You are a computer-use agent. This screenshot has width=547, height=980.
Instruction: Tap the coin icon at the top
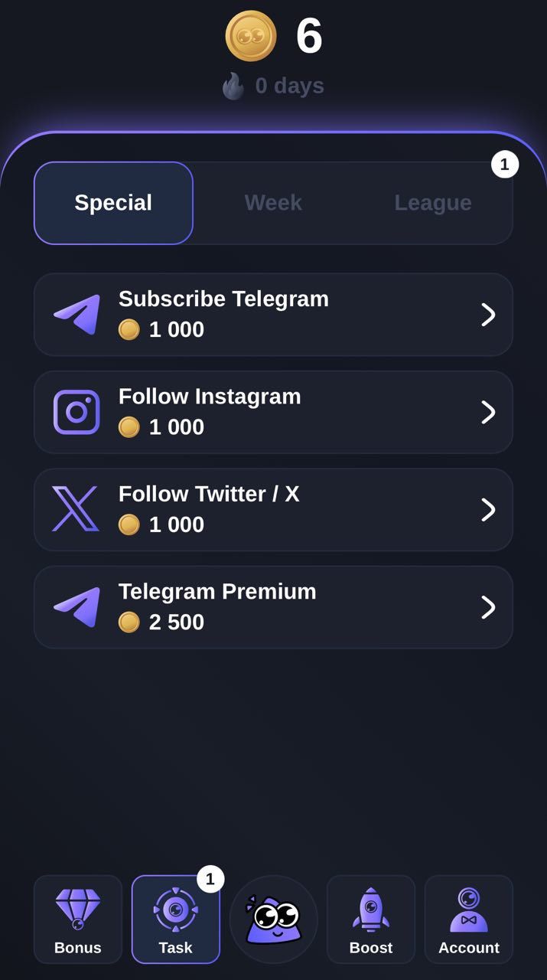(252, 36)
